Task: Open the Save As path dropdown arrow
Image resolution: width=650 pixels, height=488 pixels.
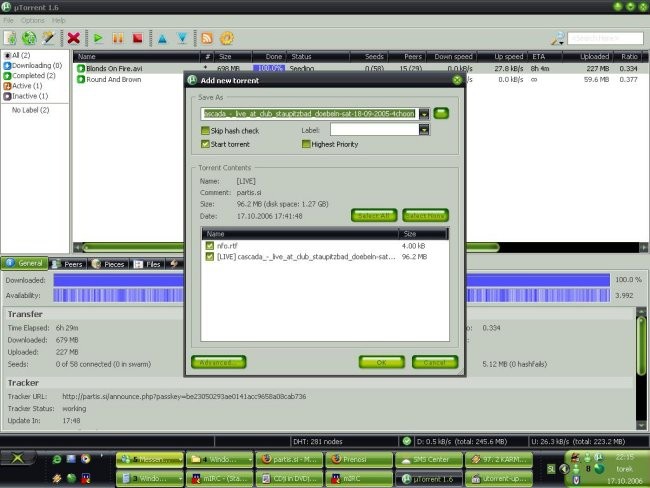Action: point(424,114)
